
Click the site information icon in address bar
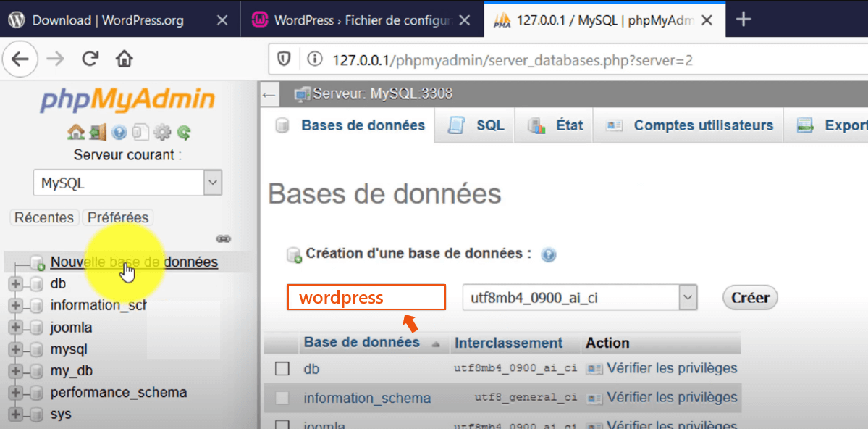tap(314, 59)
